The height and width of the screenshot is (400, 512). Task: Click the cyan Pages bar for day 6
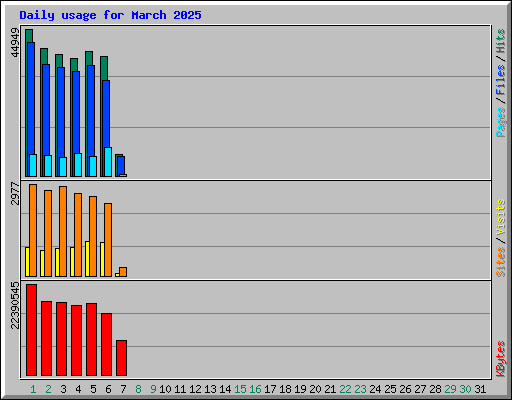pyautogui.click(x=108, y=162)
